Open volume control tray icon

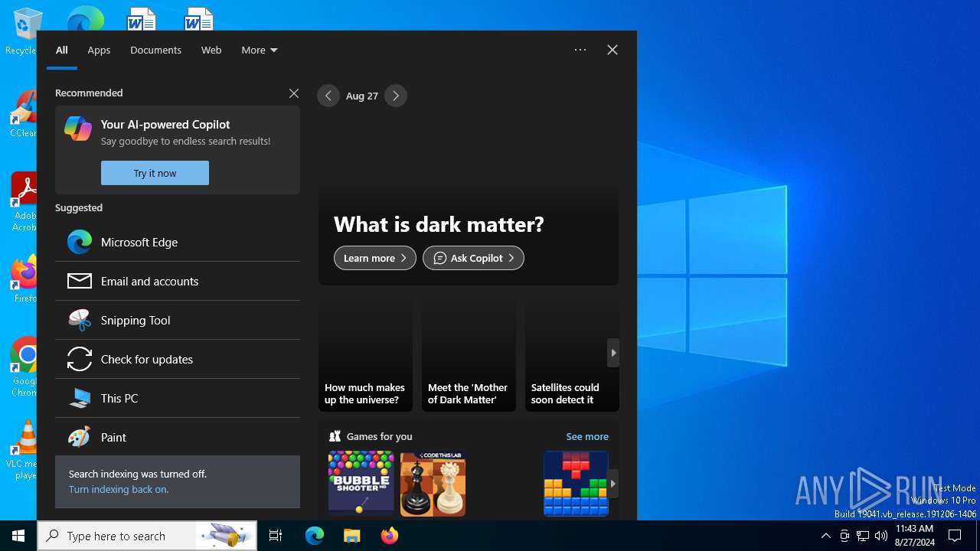pos(881,536)
